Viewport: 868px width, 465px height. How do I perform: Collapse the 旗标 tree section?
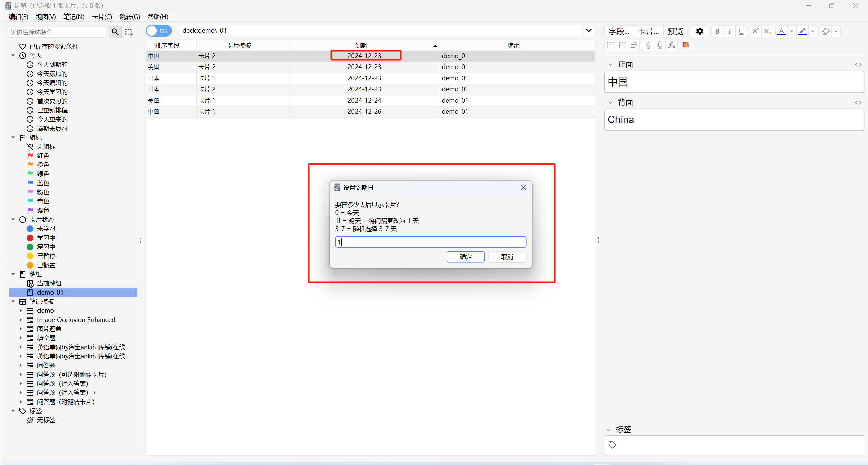[13, 137]
